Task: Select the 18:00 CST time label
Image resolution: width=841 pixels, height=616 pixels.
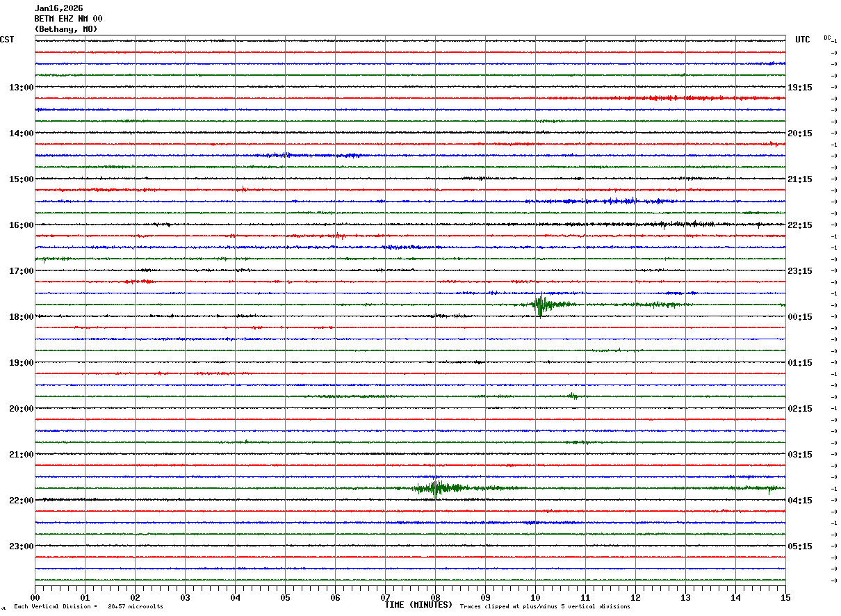Action: (21, 317)
